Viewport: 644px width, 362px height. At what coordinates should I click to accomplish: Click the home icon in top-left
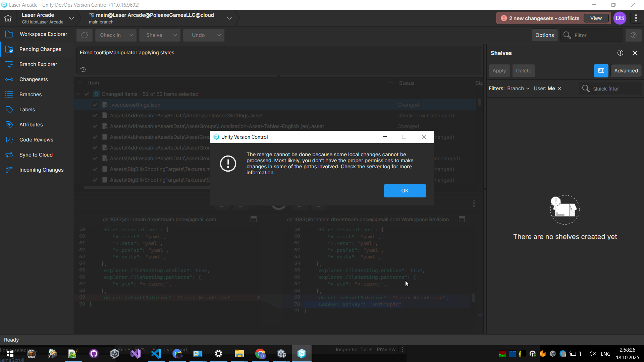click(8, 18)
